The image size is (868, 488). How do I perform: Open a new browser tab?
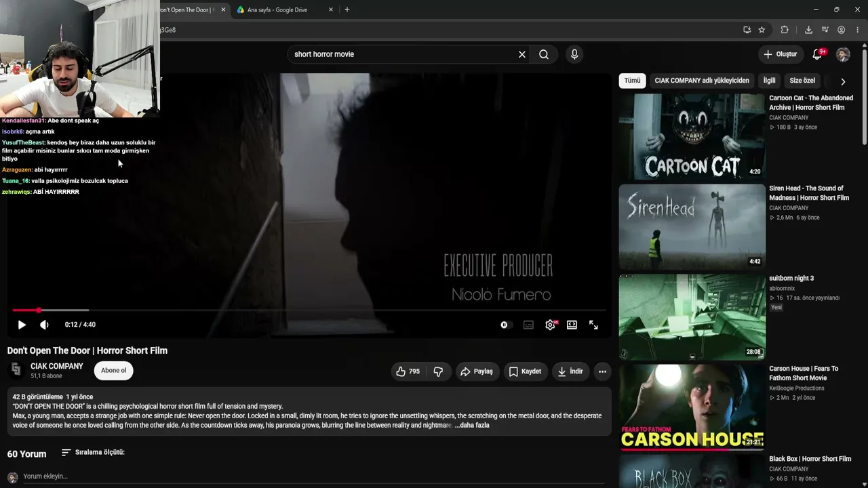347,9
